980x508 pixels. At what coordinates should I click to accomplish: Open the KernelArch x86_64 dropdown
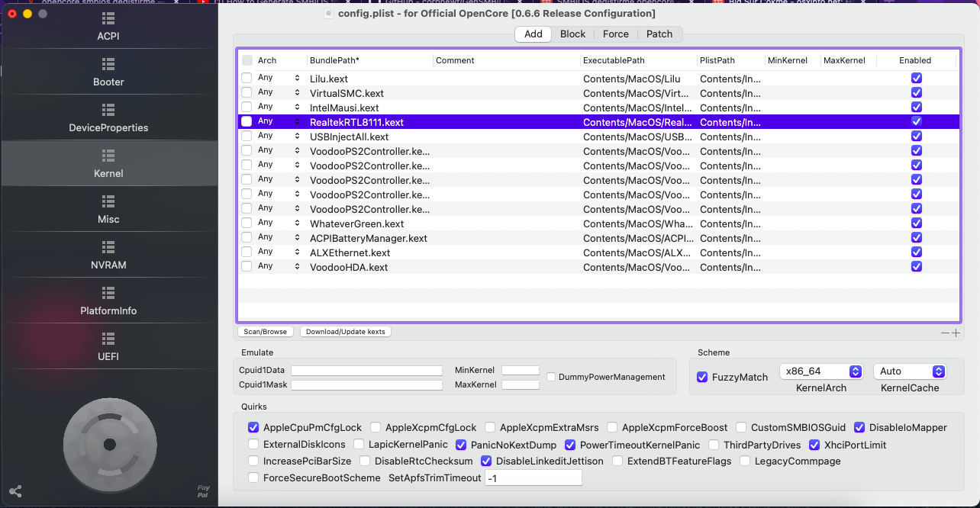[820, 371]
